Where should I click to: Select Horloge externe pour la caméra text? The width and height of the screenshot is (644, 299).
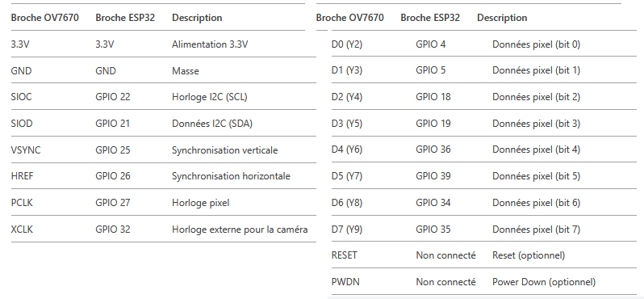(x=240, y=230)
